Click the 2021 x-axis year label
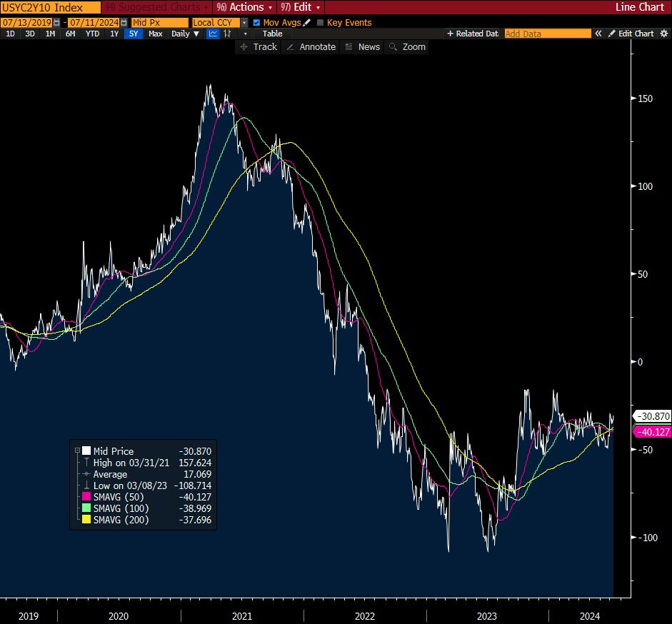This screenshot has height=624, width=672. 241,616
